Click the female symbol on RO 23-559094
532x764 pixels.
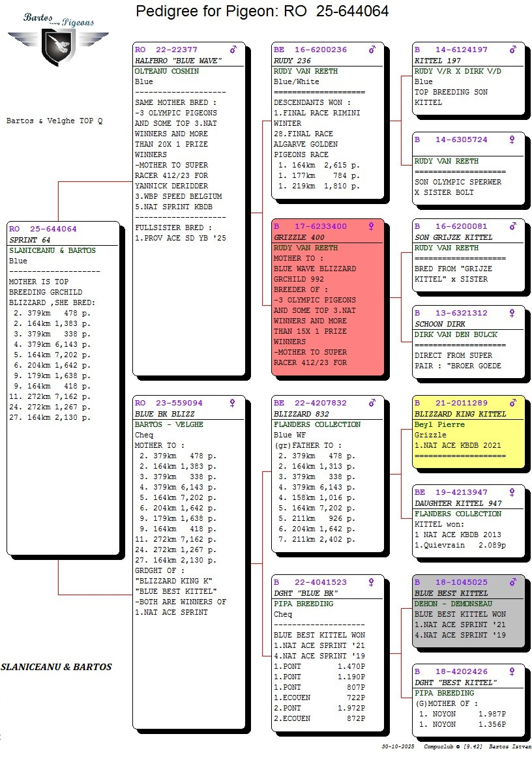[x=233, y=403]
